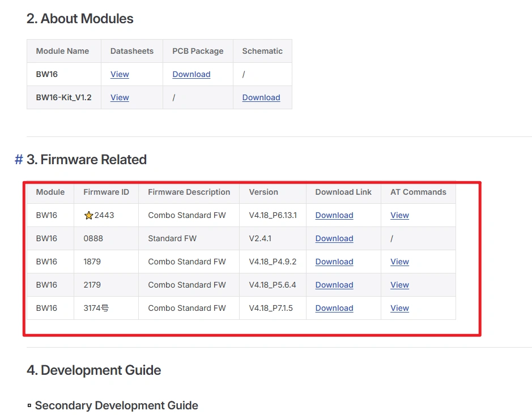The height and width of the screenshot is (415, 532).
Task: Select the "4. Development Guide" heading
Action: (x=94, y=370)
